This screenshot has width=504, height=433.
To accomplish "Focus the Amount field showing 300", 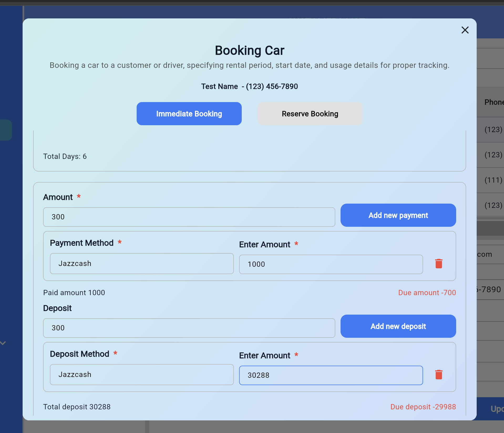I will coord(189,217).
